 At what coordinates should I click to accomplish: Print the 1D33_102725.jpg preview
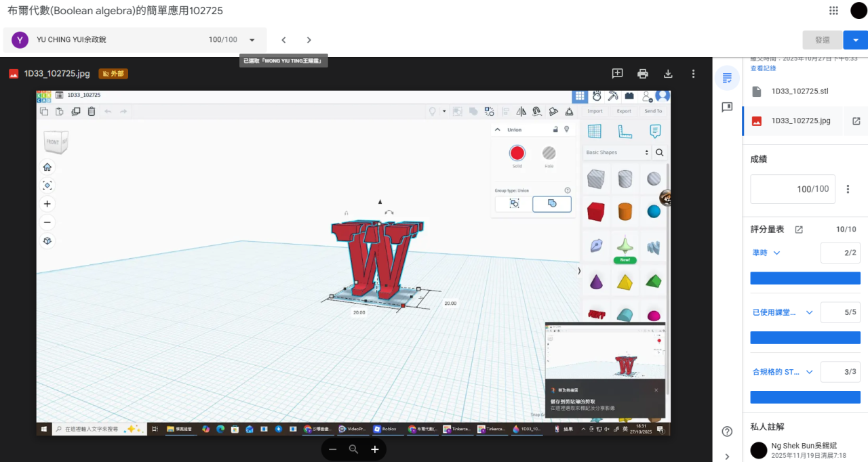pos(643,74)
